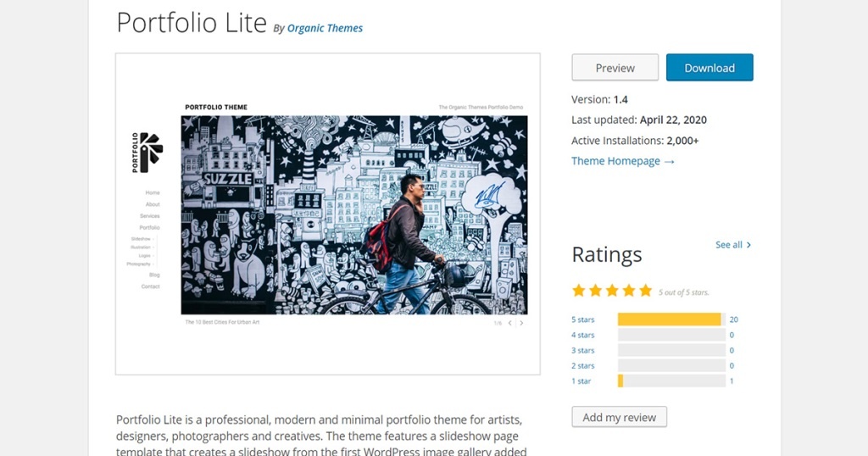Click the third gold rating star
This screenshot has width=868, height=456.
(x=612, y=291)
